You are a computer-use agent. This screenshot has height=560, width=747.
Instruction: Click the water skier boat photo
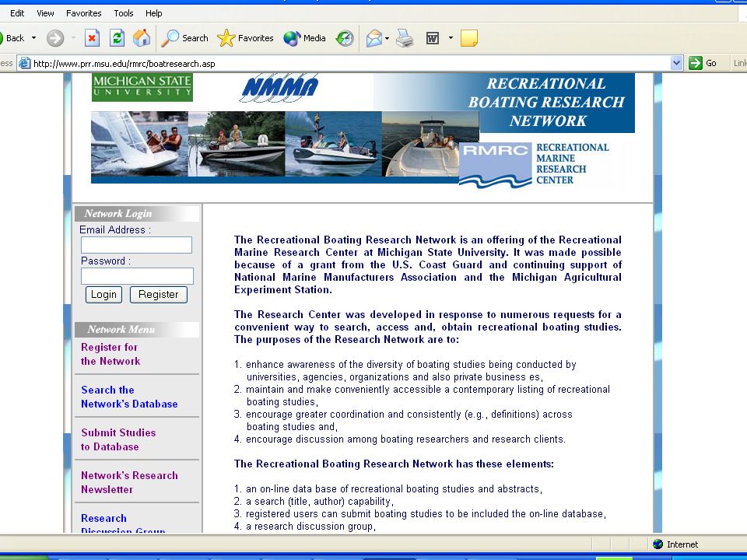click(333, 145)
